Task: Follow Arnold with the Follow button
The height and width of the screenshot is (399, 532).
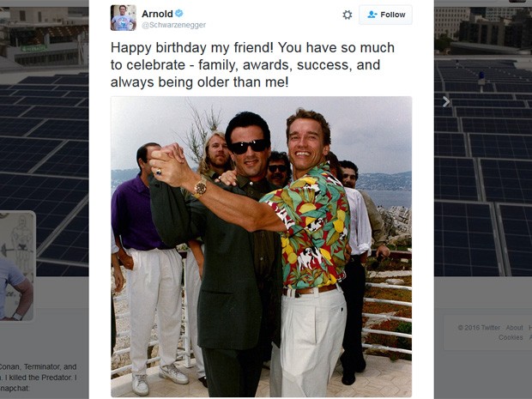Action: pos(385,15)
